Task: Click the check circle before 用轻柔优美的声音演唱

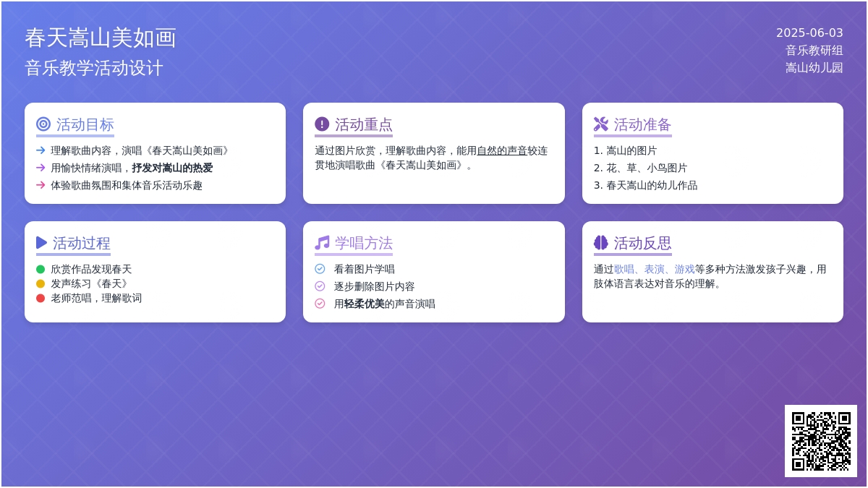Action: pyautogui.click(x=320, y=304)
